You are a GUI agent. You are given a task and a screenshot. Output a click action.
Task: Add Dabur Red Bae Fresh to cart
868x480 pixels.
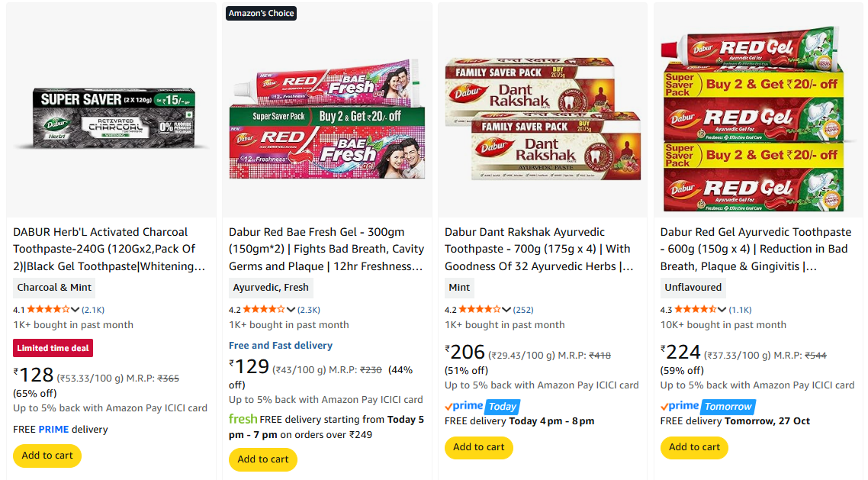click(263, 459)
